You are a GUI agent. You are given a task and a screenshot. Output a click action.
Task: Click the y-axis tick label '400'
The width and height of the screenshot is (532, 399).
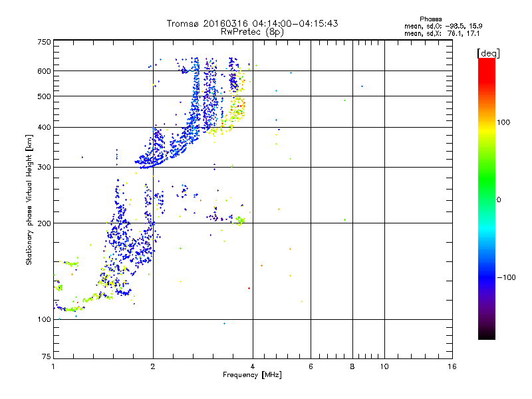click(x=44, y=128)
